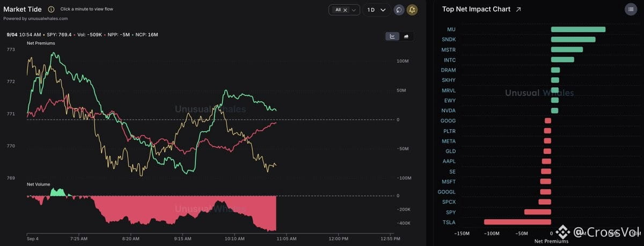Open Top Net Impact Chart arrow link
The height and width of the screenshot is (246, 644).
[x=518, y=9]
